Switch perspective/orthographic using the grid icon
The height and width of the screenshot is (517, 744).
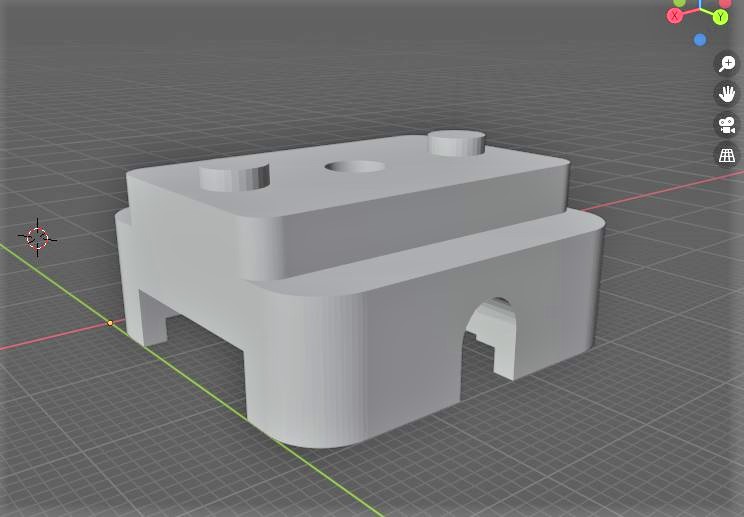point(727,155)
